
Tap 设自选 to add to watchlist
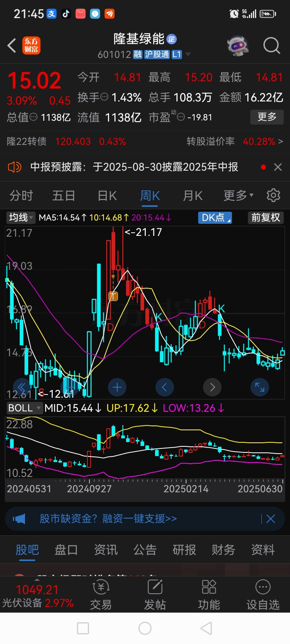263,596
